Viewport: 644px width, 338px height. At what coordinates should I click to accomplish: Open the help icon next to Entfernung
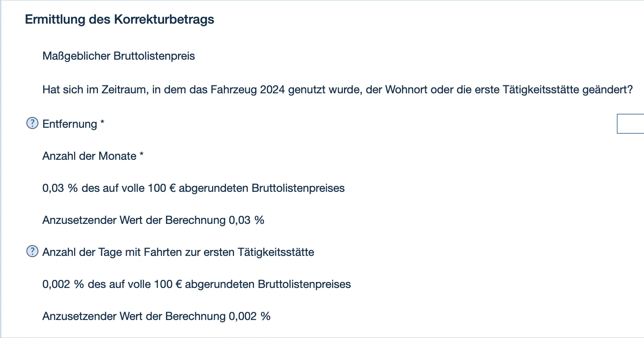32,123
